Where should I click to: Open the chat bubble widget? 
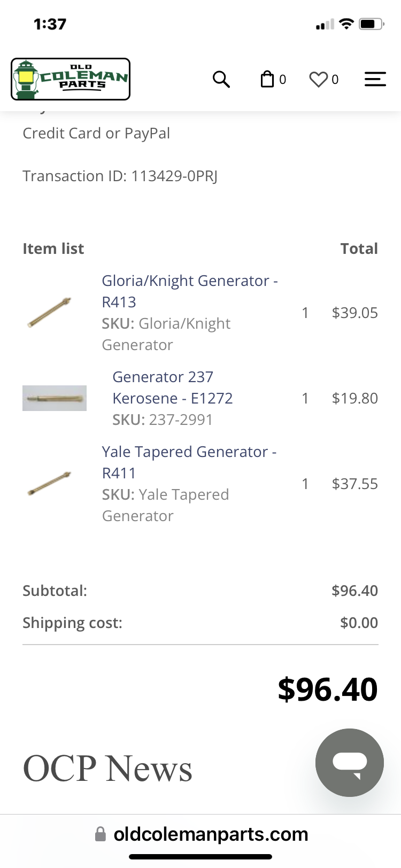349,762
